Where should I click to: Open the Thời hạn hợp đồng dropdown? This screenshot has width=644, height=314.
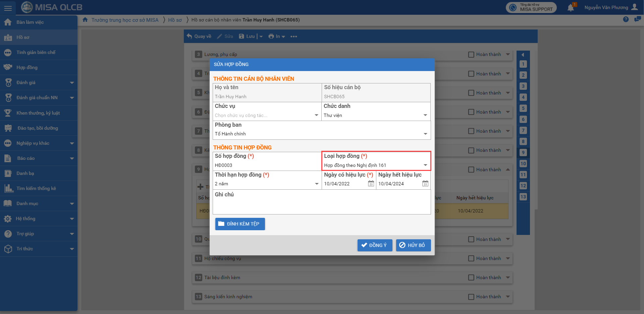point(316,184)
